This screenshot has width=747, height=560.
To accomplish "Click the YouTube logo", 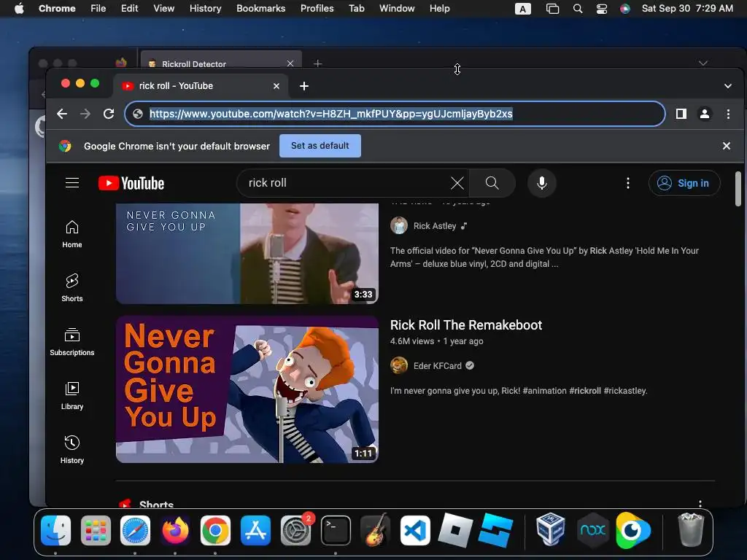I will point(131,183).
